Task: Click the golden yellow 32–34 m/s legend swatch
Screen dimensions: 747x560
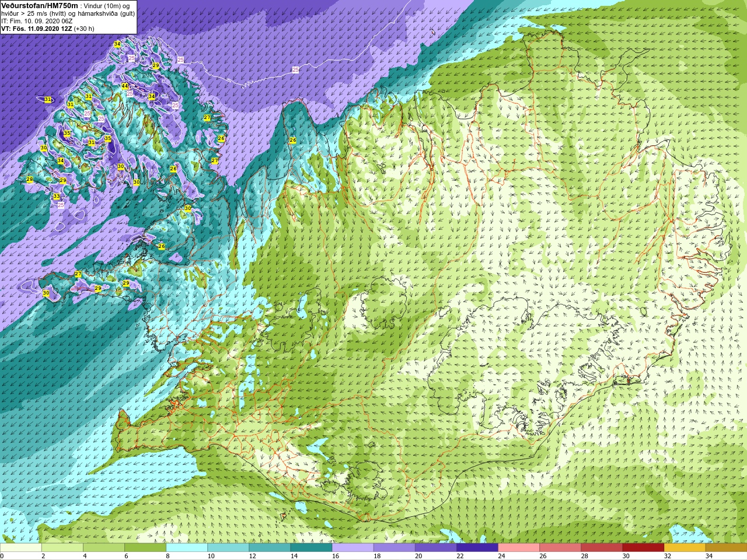Action: (x=684, y=548)
